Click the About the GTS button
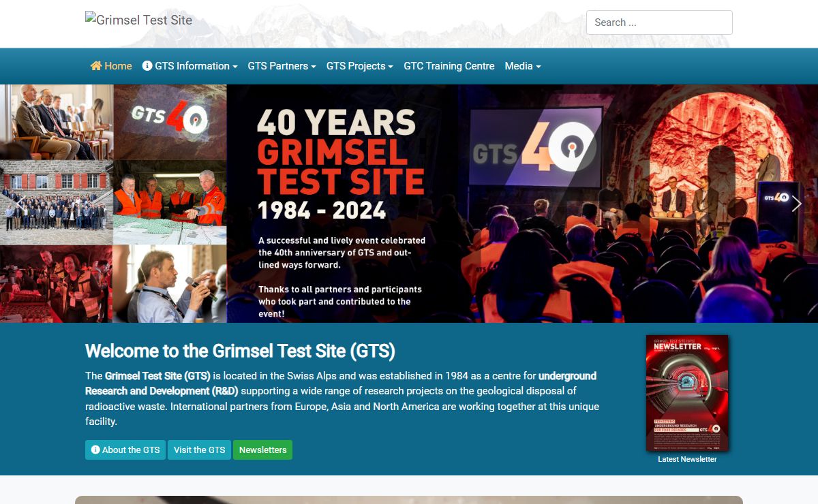Viewport: 818px width, 504px height. click(125, 450)
